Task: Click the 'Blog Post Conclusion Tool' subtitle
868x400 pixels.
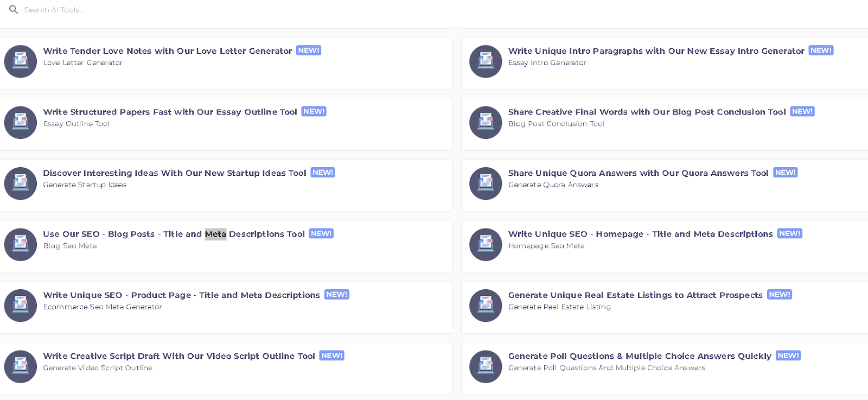Action: point(556,124)
